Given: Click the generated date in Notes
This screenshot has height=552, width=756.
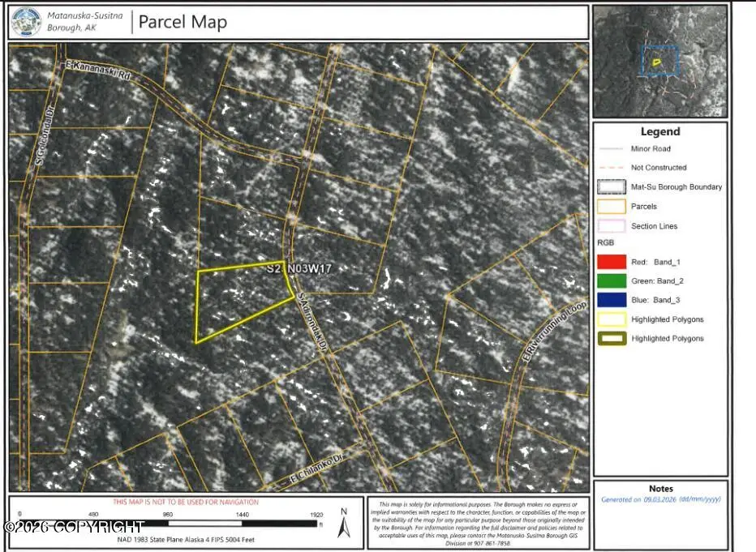Looking at the screenshot, I should tap(660, 499).
